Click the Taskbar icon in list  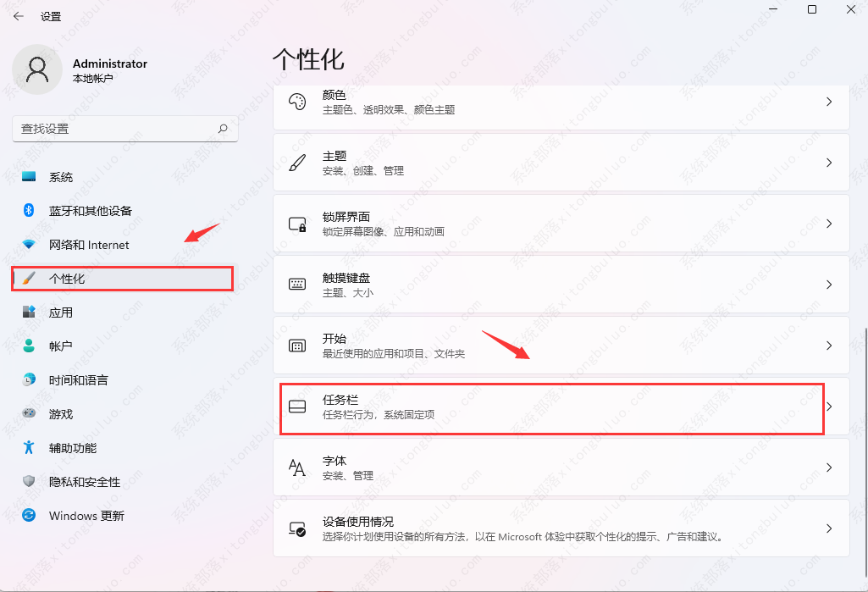297,407
